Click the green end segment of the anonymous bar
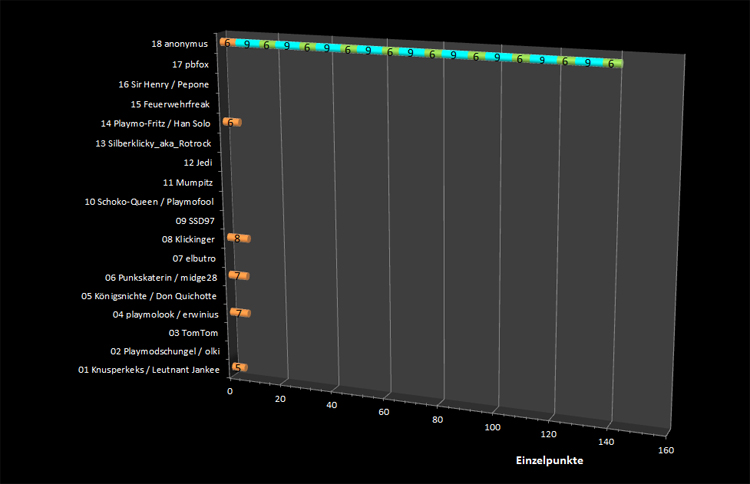This screenshot has width=750, height=484. 613,63
